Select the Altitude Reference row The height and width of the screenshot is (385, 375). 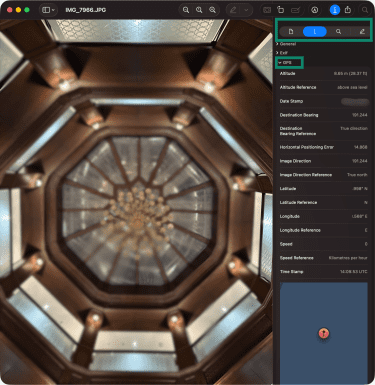[323, 87]
